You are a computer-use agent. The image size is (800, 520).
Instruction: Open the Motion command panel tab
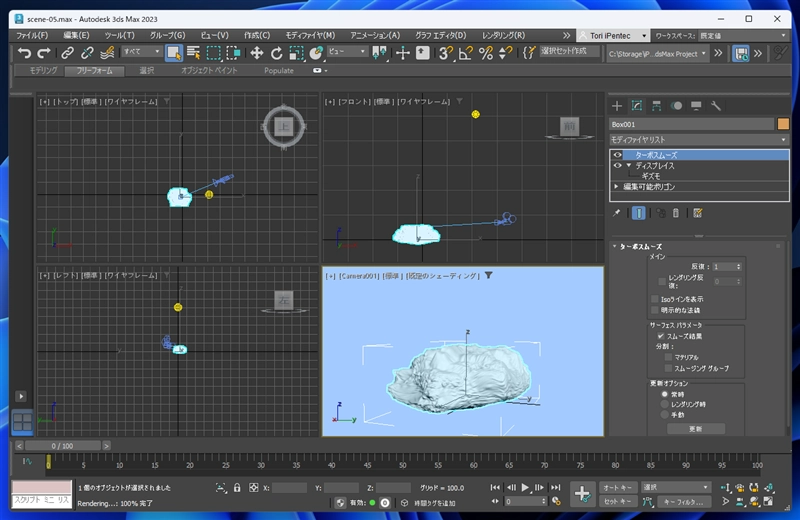(677, 106)
